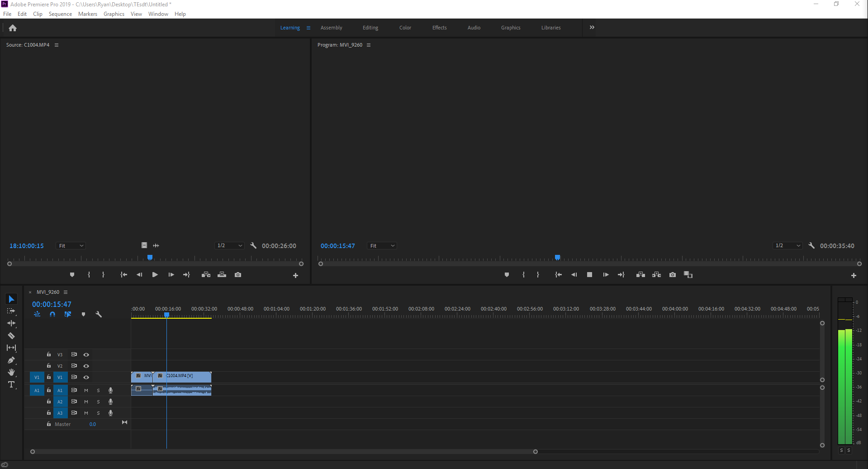Toggle V2 track output eye
Image resolution: width=868 pixels, height=469 pixels.
click(86, 366)
